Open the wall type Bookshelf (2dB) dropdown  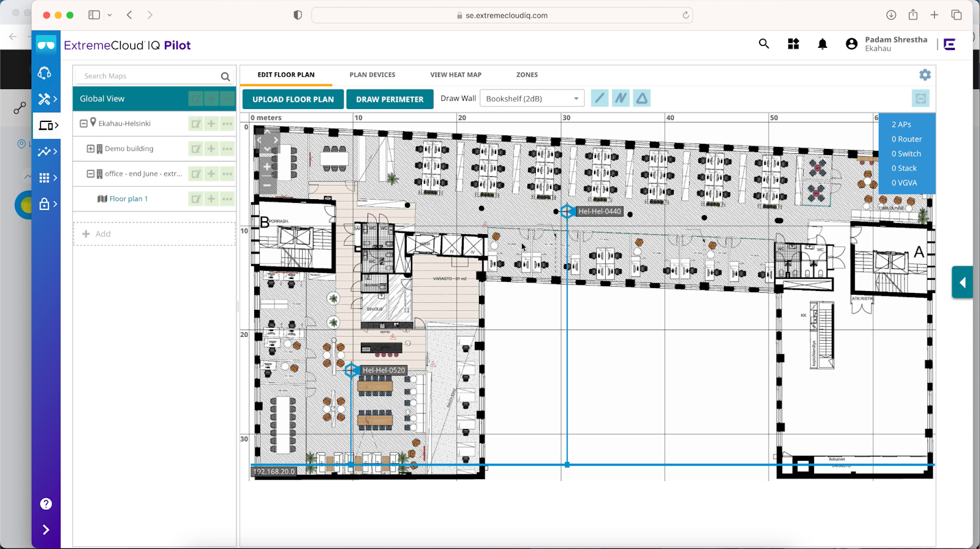532,99
